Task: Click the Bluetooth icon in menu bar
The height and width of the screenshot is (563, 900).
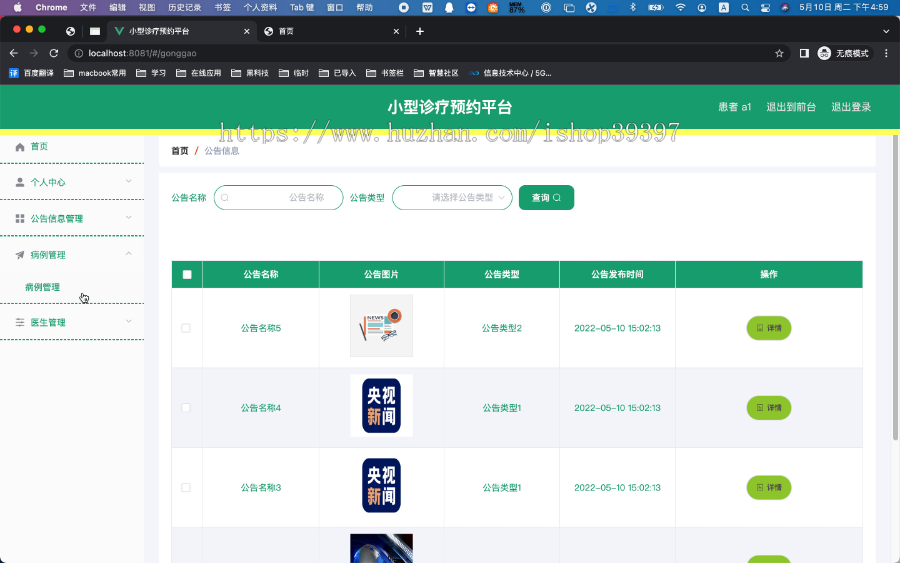Action: tap(633, 7)
